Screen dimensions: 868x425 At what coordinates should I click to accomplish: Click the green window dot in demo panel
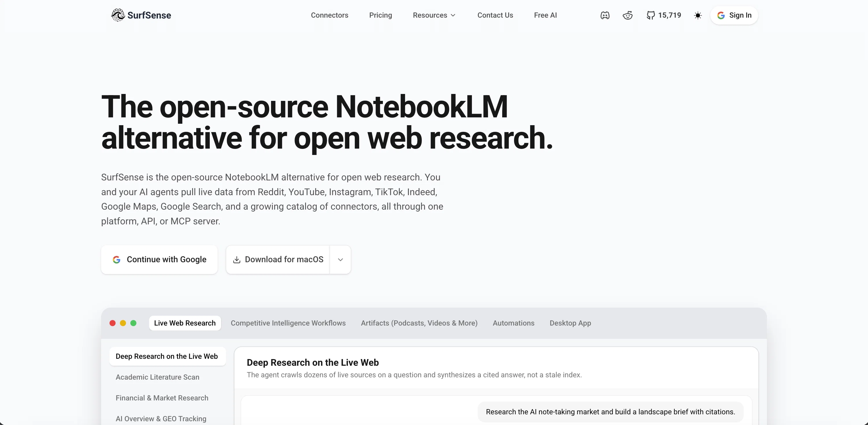coord(133,323)
